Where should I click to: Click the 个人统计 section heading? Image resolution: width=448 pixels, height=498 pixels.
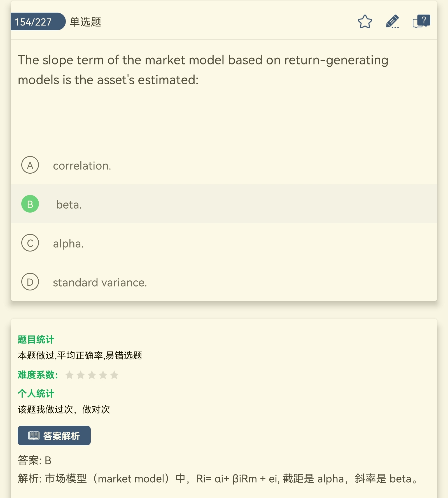36,393
